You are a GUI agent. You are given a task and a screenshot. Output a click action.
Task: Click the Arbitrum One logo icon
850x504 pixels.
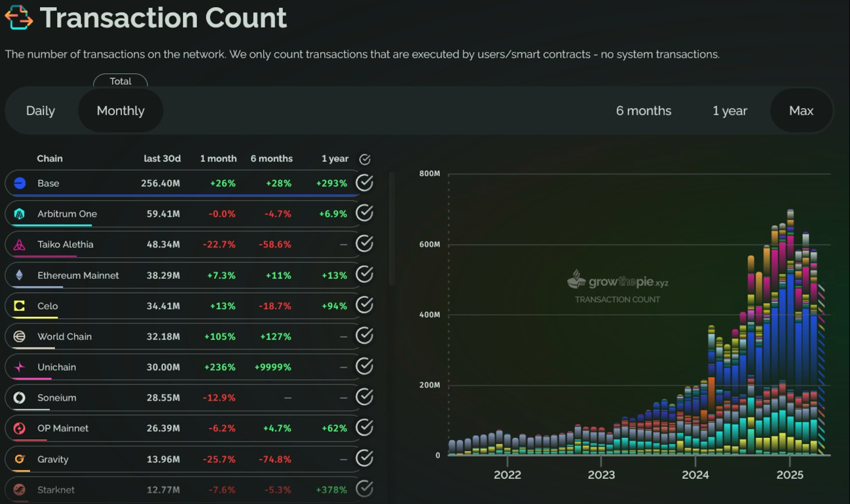coord(20,214)
